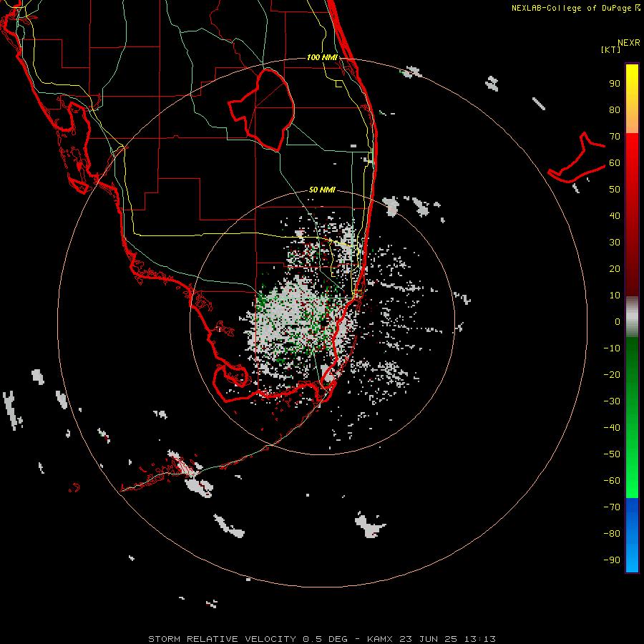Click the -40 value on velocity scale
The height and width of the screenshot is (644, 644).
(612, 428)
